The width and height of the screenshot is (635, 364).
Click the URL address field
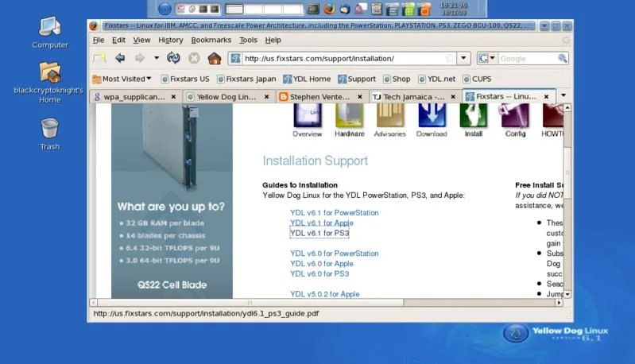point(343,58)
